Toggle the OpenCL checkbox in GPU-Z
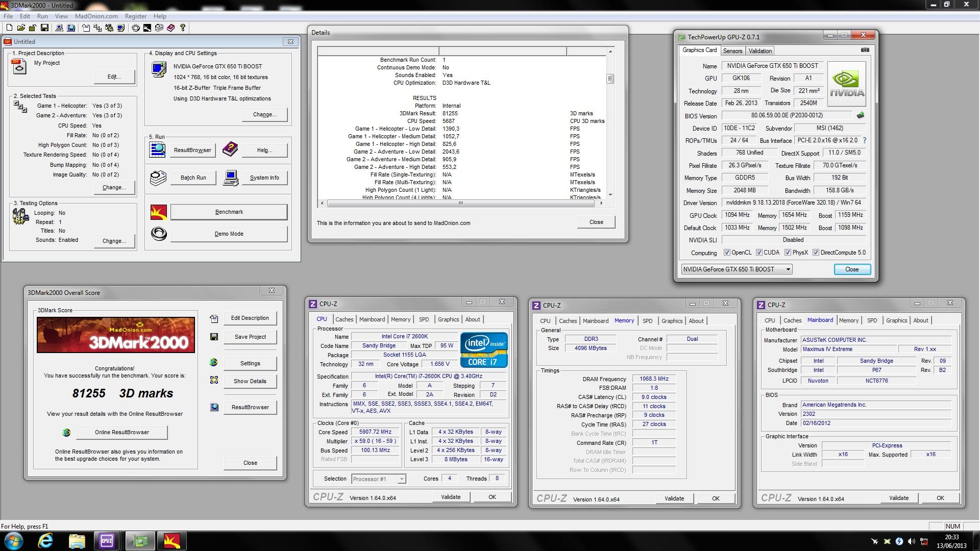 (727, 253)
